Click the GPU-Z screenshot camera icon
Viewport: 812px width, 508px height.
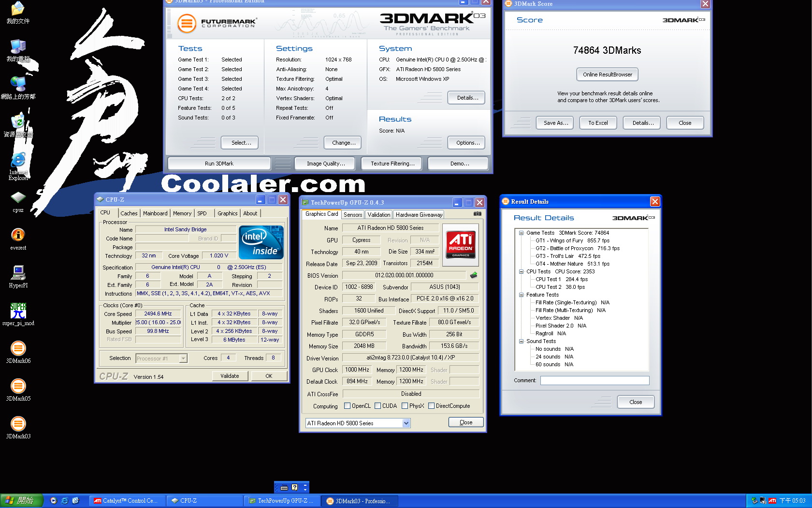(x=477, y=214)
